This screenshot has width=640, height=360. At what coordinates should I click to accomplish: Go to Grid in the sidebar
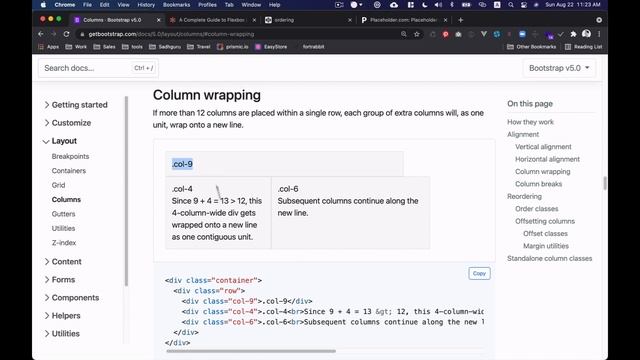[58, 185]
